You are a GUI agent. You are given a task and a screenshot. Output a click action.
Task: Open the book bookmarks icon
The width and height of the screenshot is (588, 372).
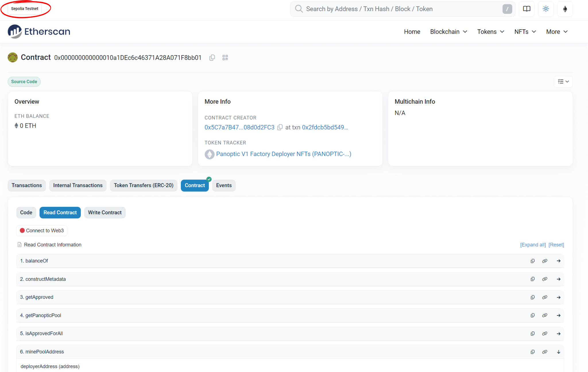[x=527, y=9]
